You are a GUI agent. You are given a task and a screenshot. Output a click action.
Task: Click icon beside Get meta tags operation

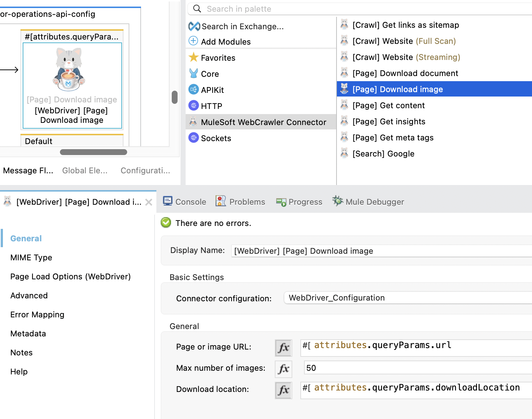344,137
